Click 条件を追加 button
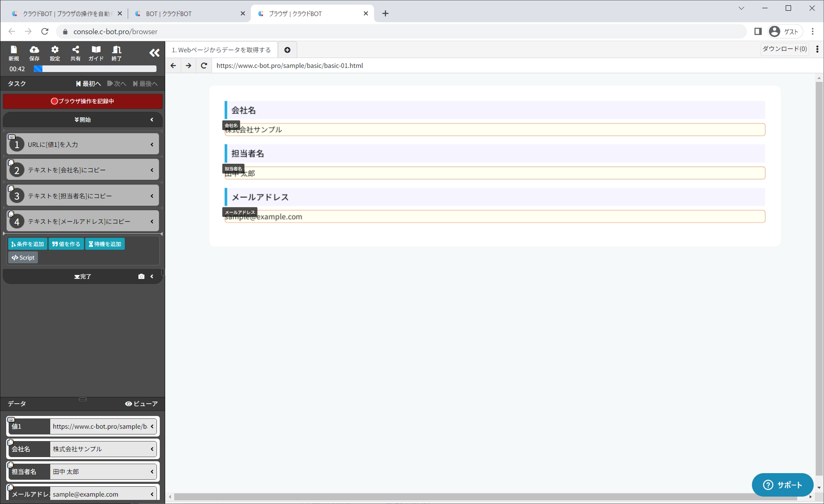The width and height of the screenshot is (824, 504). point(28,244)
